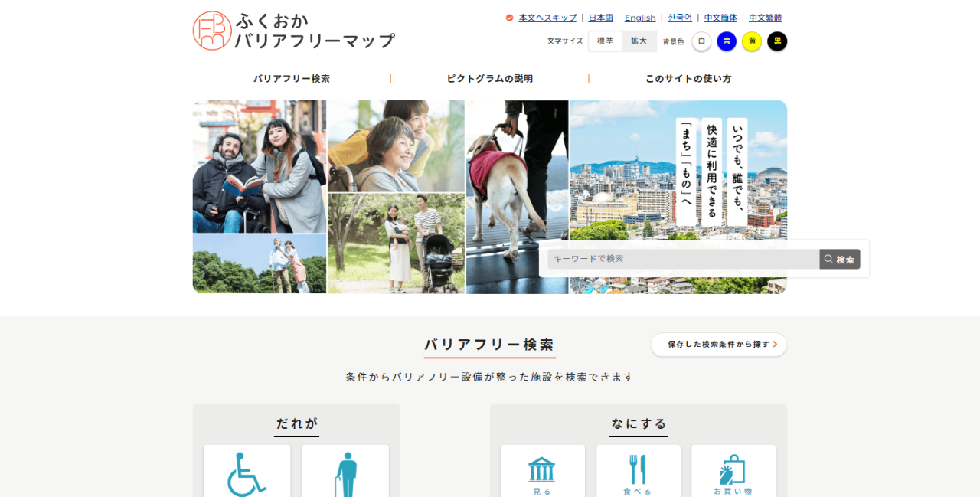Click the 本文へスキップ link

547,18
